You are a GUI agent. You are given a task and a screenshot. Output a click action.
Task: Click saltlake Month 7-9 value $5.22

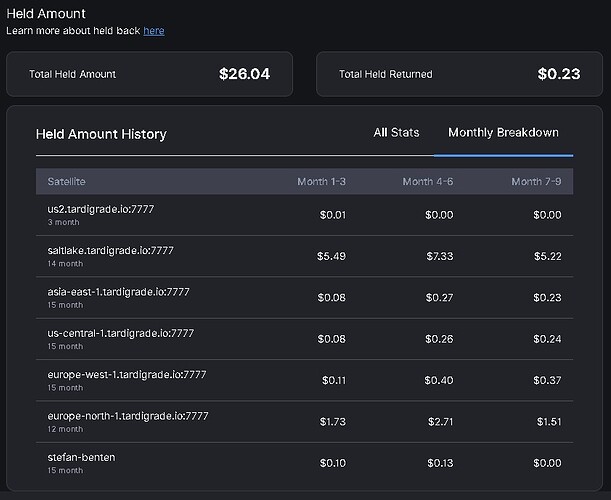tap(548, 256)
